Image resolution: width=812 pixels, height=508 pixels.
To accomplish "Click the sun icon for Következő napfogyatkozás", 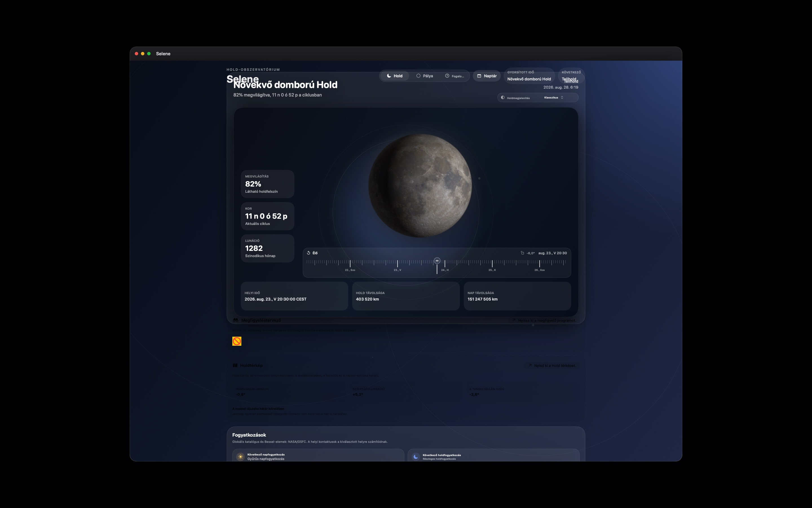I will point(240,457).
